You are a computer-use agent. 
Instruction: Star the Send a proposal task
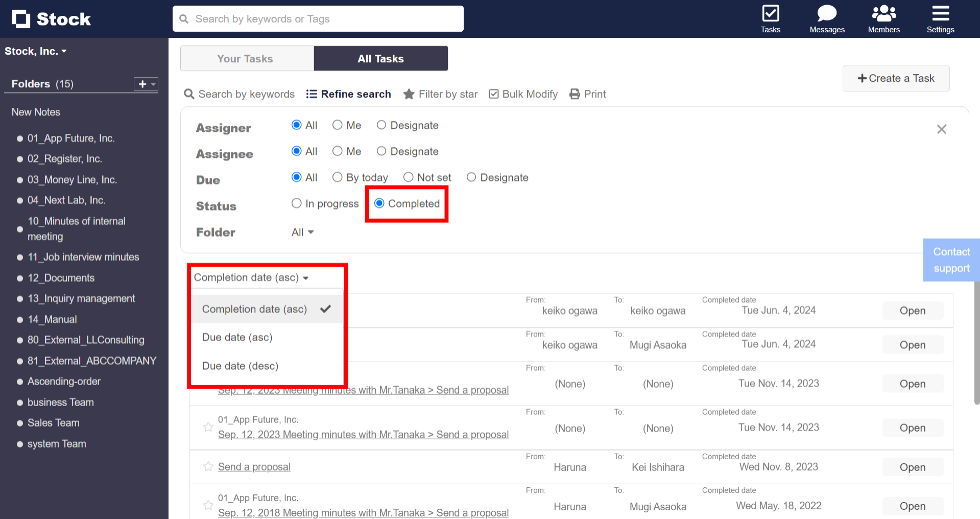[x=208, y=466]
